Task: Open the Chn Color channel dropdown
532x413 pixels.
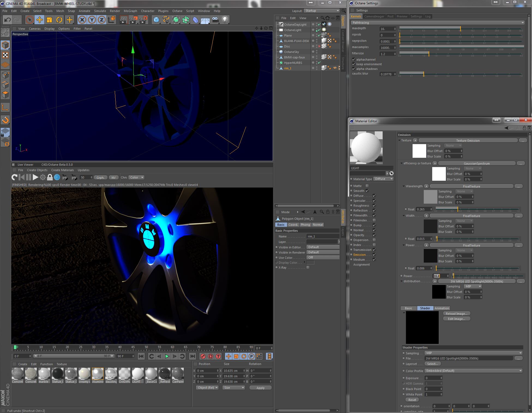Action: coord(137,177)
